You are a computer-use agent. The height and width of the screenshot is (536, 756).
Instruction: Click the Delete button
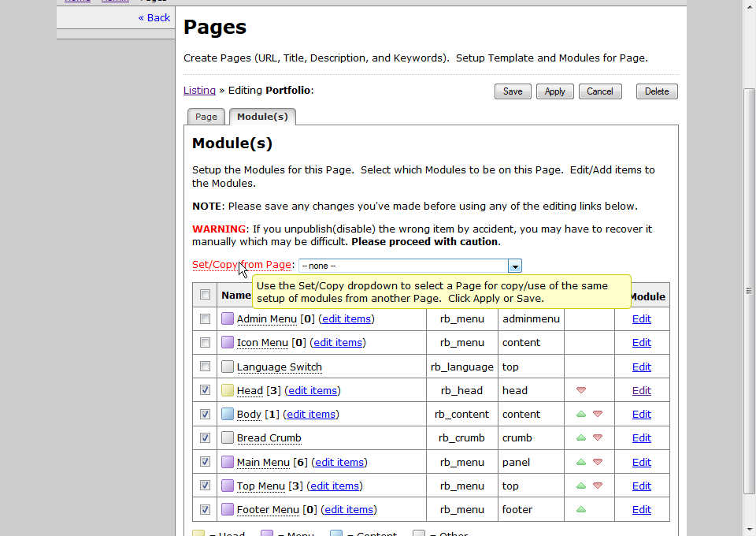tap(657, 91)
